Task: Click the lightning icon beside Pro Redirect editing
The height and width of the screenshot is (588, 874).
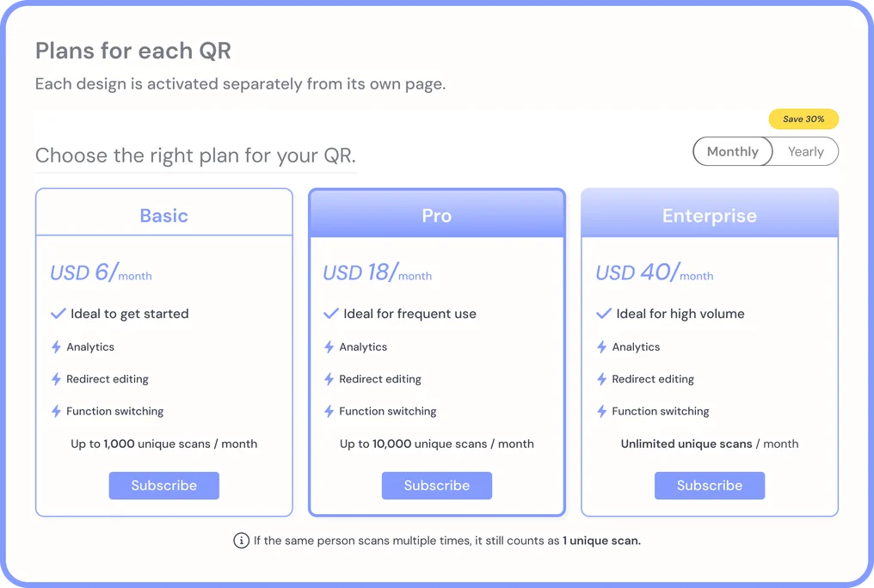Action: click(329, 379)
